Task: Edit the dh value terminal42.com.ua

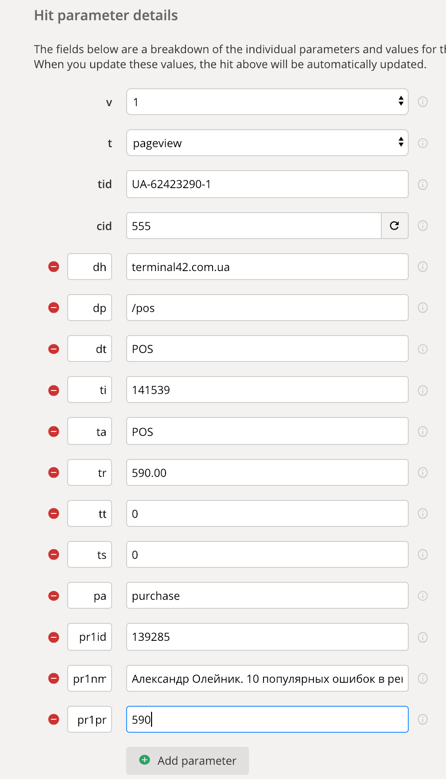Action: point(267,267)
